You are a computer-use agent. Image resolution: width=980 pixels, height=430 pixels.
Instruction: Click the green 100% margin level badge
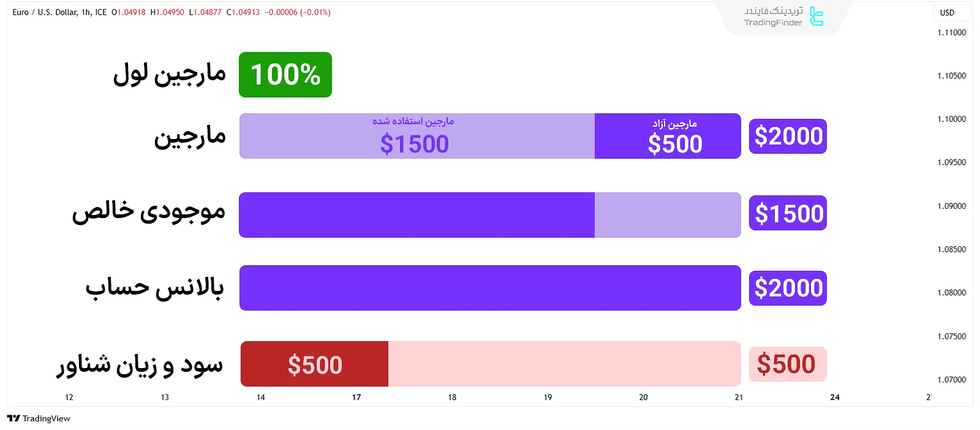(x=285, y=75)
